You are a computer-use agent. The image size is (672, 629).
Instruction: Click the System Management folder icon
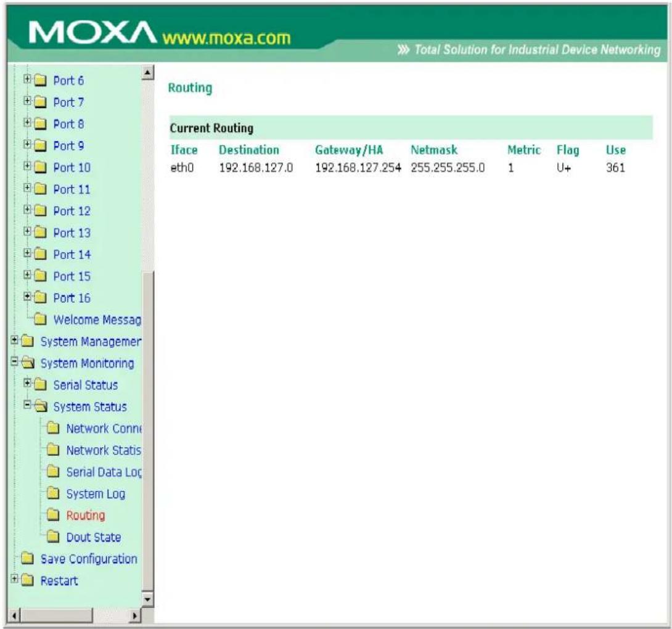[27, 342]
